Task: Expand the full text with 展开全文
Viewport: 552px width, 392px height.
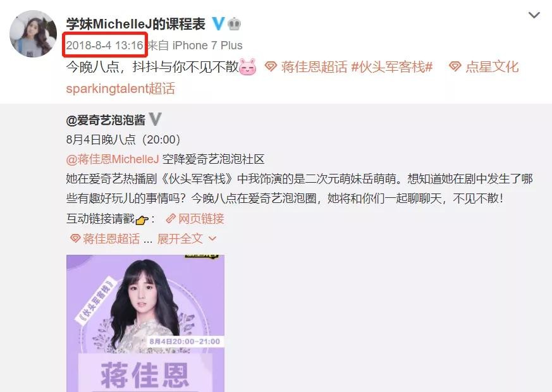Action: (x=187, y=238)
